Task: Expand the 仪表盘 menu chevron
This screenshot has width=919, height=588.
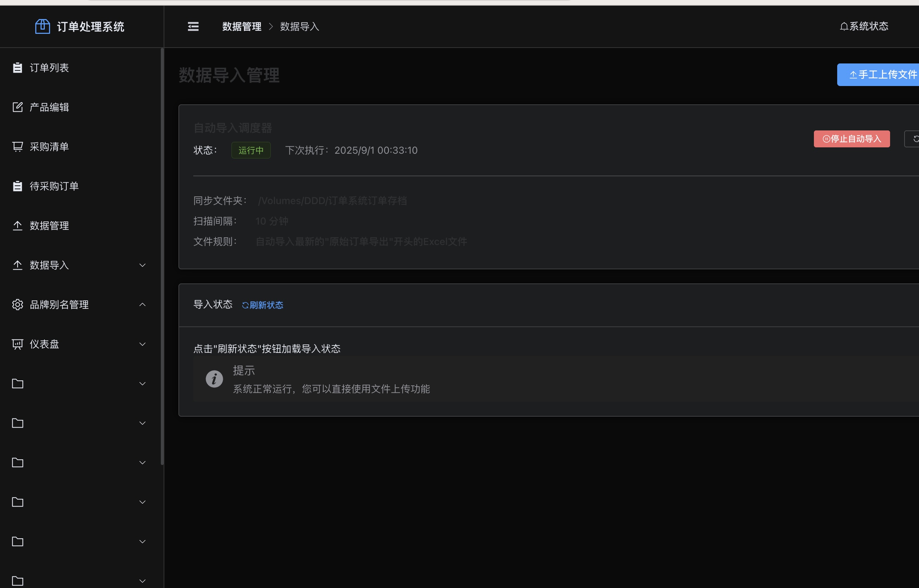Action: click(x=142, y=344)
